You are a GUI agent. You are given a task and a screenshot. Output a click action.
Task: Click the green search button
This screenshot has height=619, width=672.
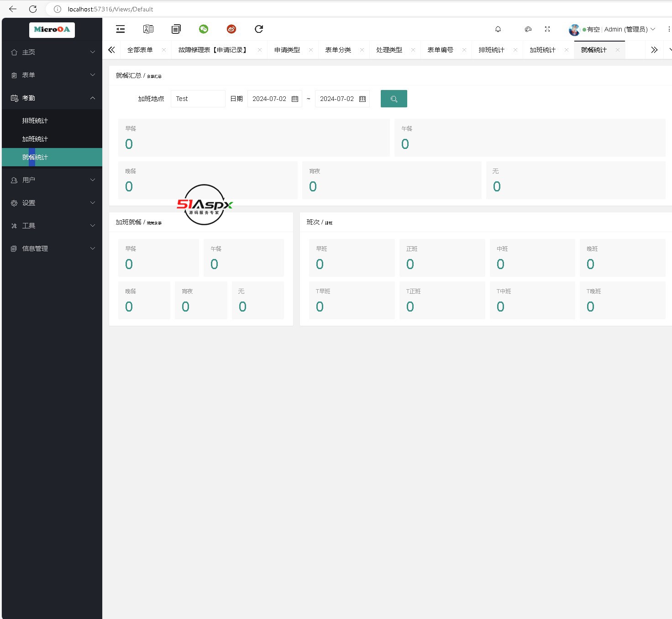pyautogui.click(x=394, y=99)
